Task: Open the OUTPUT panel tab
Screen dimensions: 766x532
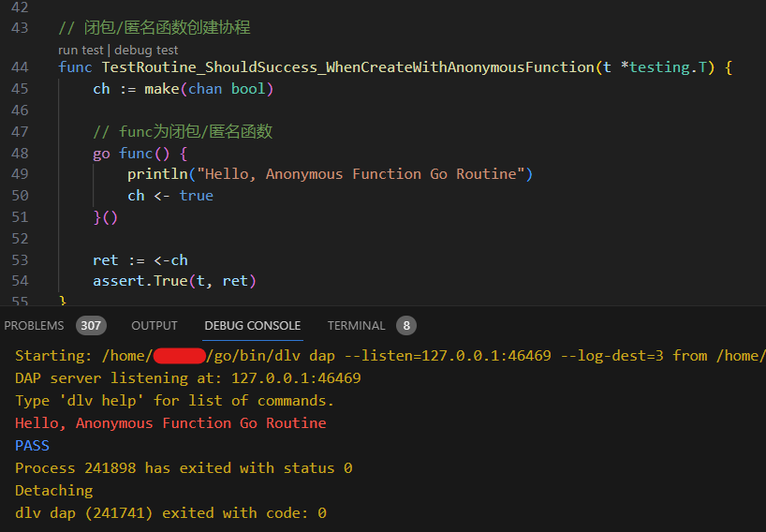Action: tap(155, 326)
